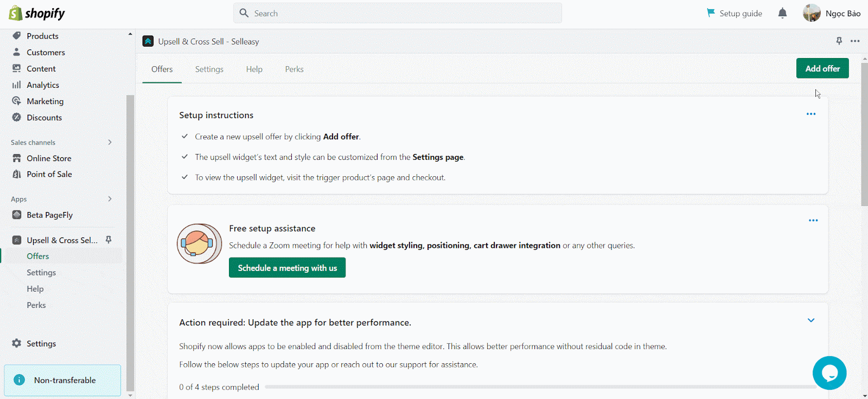Viewport: 868px width, 399px height.
Task: Click the sidebar vertical scrollbar
Action: tap(130, 243)
